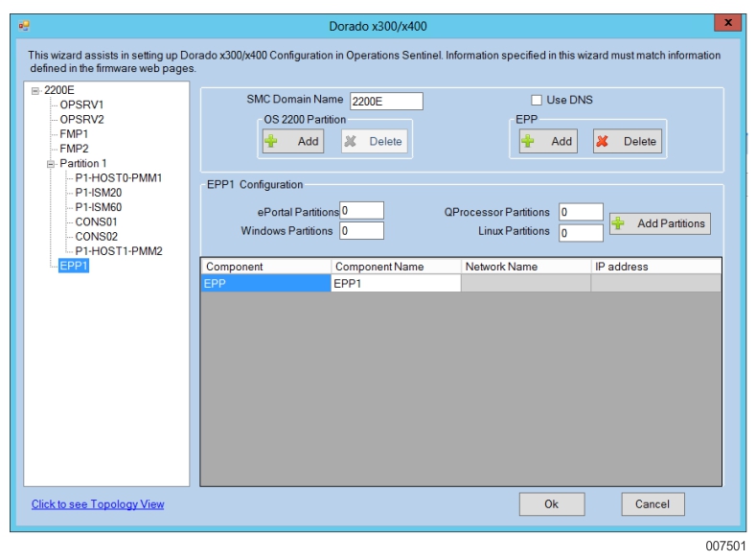Collapse the 2200E root tree node

[x=35, y=91]
